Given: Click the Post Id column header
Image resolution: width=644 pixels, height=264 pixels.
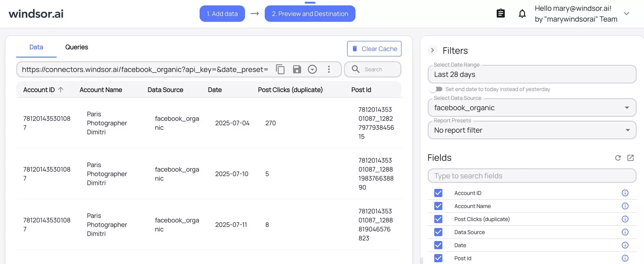Looking at the screenshot, I should pos(361,90).
